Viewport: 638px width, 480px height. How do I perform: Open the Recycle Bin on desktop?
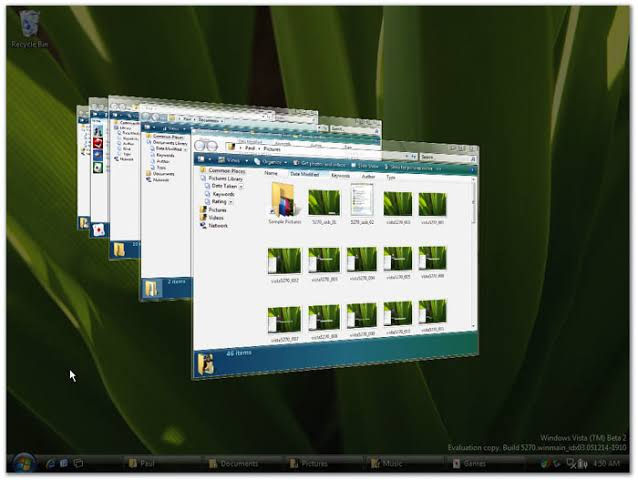click(x=29, y=29)
